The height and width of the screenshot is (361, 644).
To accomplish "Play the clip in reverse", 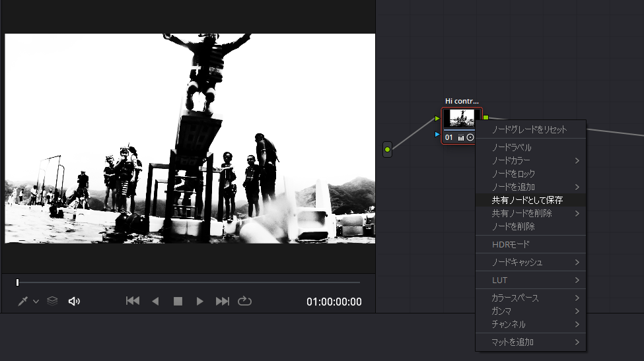I will point(155,301).
